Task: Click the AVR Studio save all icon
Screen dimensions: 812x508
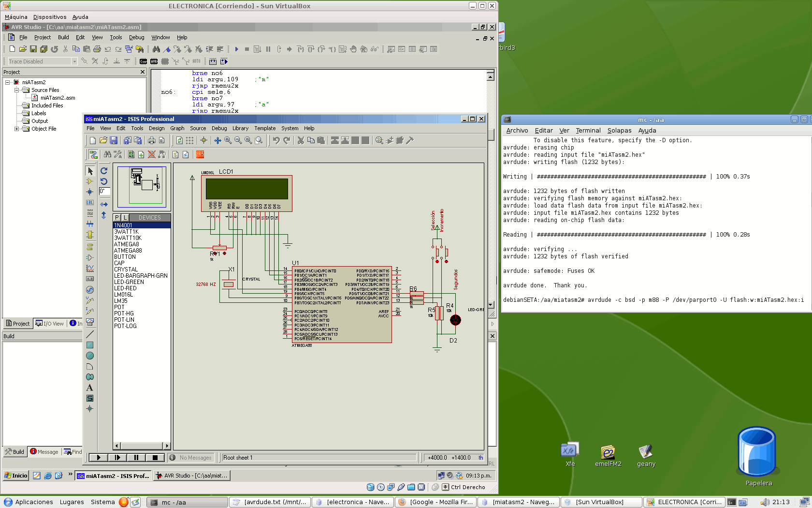Action: point(43,49)
